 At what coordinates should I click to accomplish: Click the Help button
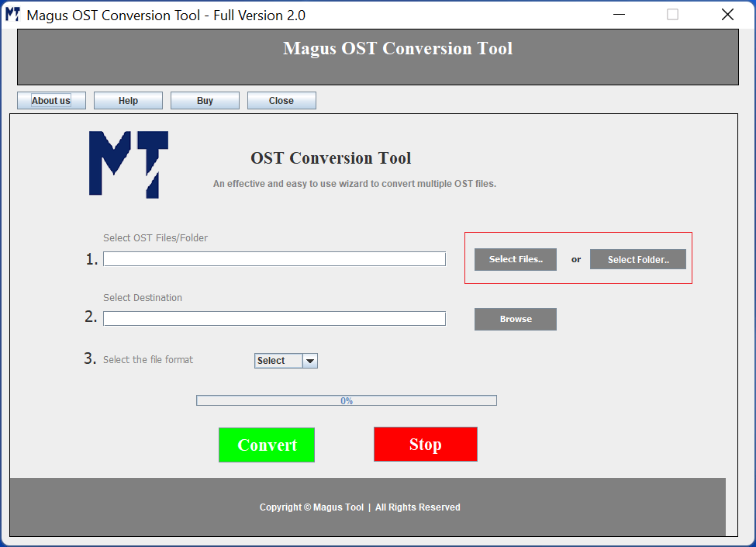128,100
